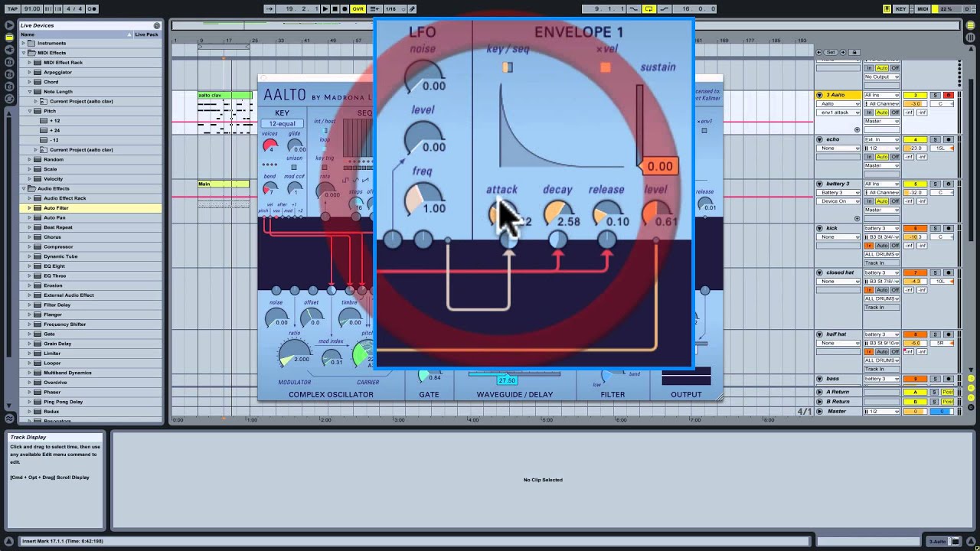Viewport: 980px width, 551px height.
Task: Stop playback with the Stop button
Action: point(335,8)
